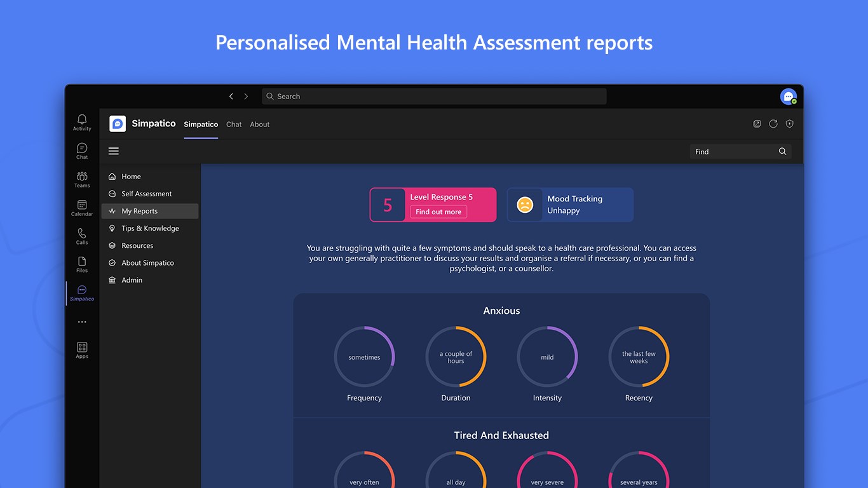Click the unhappy mood face icon
The height and width of the screenshot is (488, 868).
click(x=525, y=205)
